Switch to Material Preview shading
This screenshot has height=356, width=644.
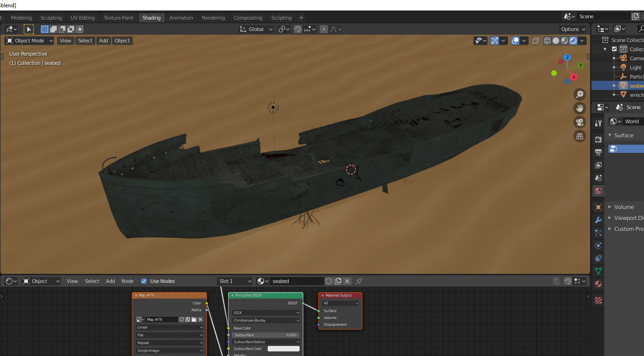[x=565, y=41]
